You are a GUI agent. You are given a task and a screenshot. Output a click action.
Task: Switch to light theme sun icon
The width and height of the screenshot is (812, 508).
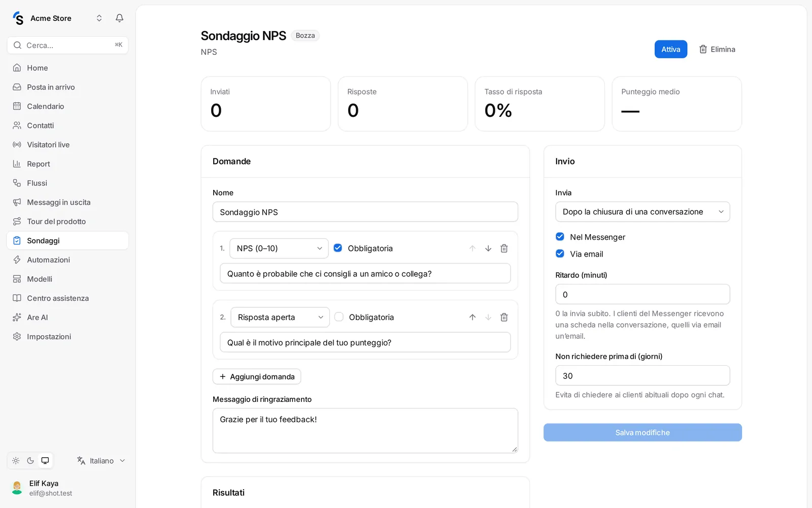(x=16, y=461)
